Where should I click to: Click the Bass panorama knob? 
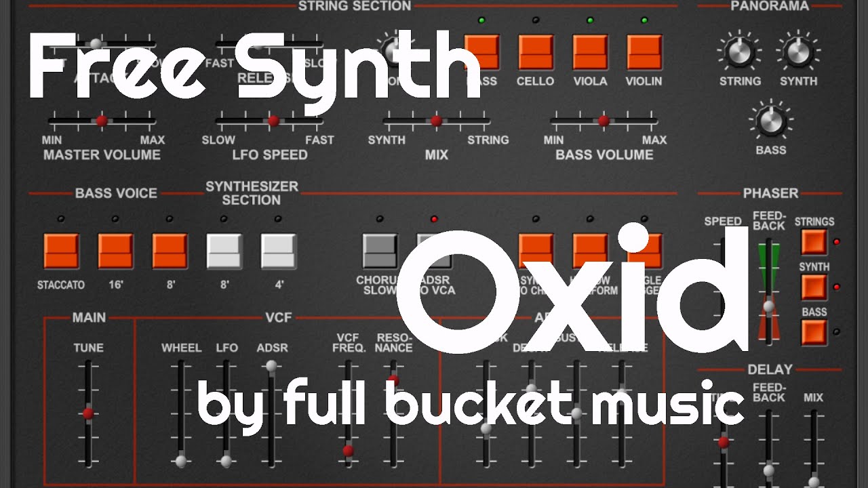point(771,121)
